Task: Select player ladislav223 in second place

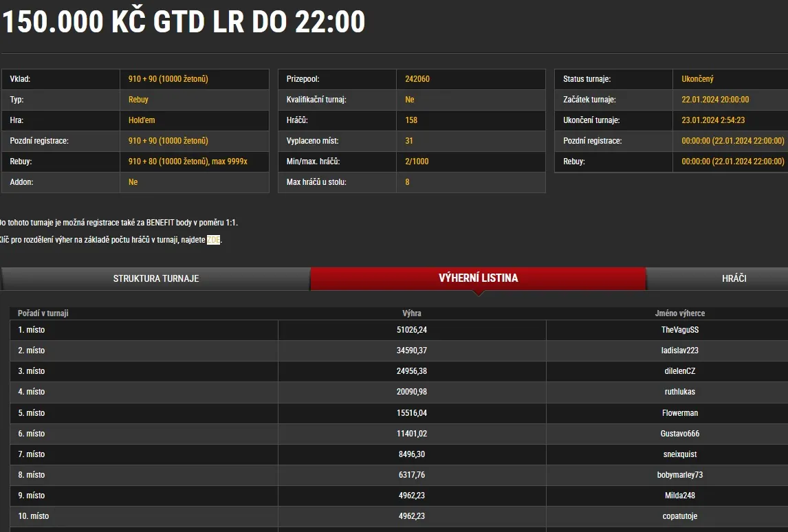Action: tap(679, 351)
